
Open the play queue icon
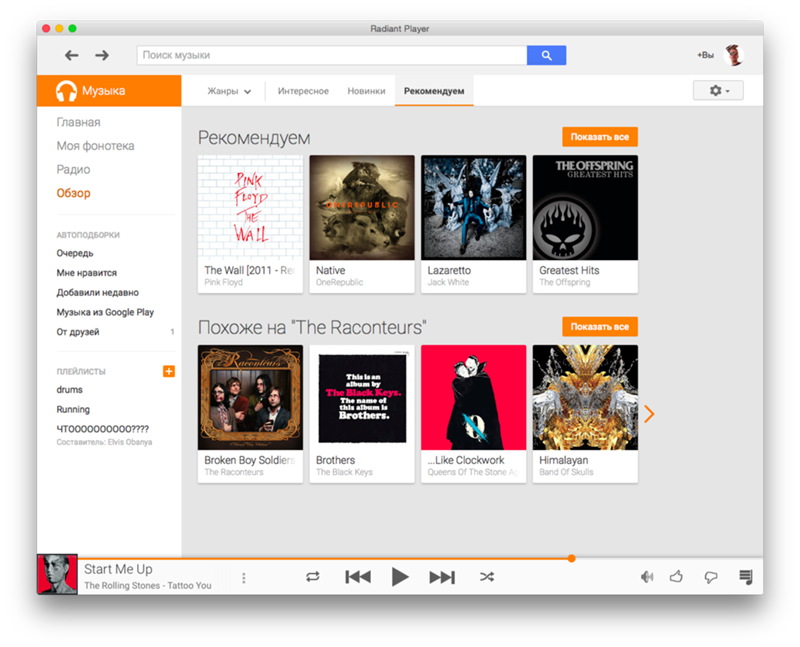[x=746, y=577]
